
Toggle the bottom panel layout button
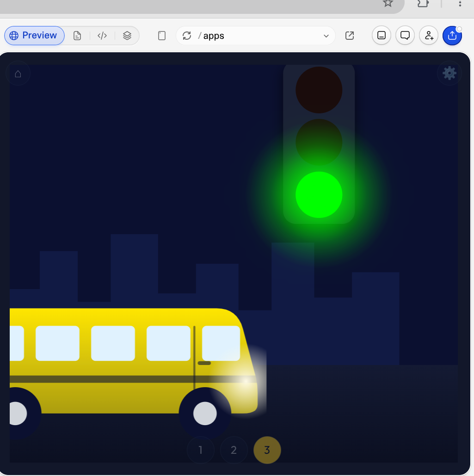382,36
